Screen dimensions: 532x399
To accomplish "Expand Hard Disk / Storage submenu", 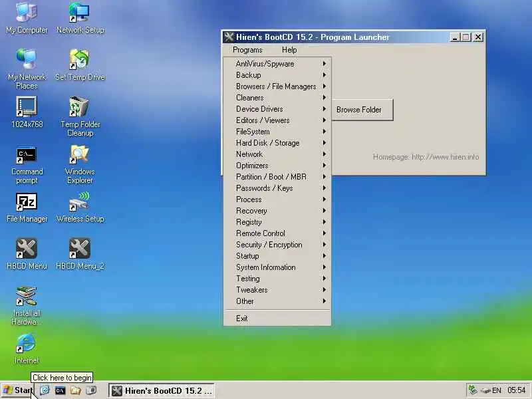I will [x=277, y=143].
